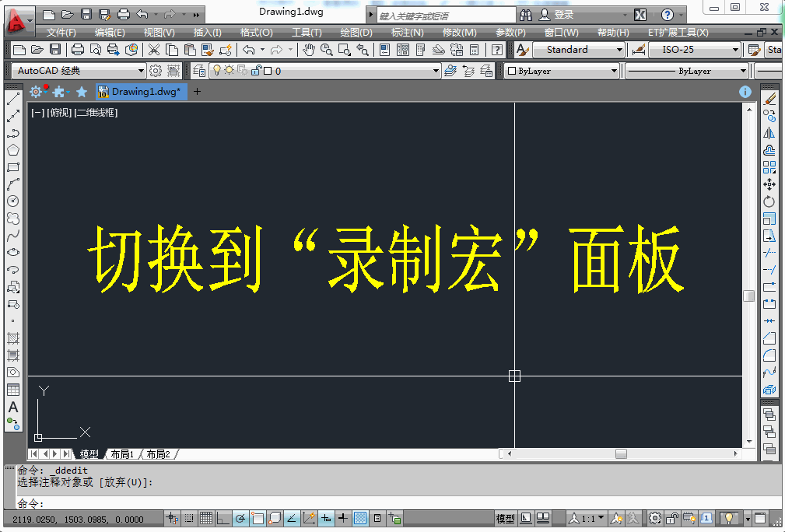Click the Dimension Style icon beside ISO-25

click(x=638, y=50)
